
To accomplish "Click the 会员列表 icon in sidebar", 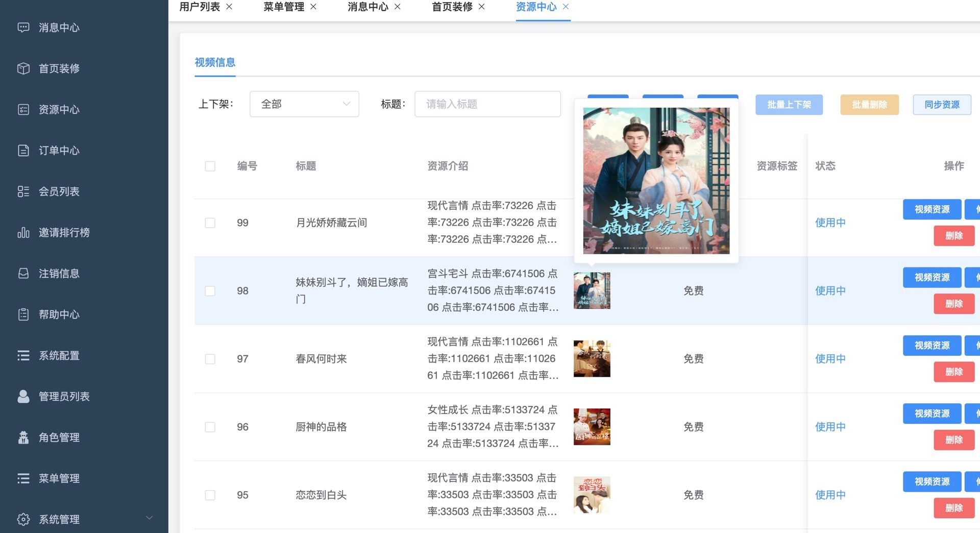I will pos(23,191).
